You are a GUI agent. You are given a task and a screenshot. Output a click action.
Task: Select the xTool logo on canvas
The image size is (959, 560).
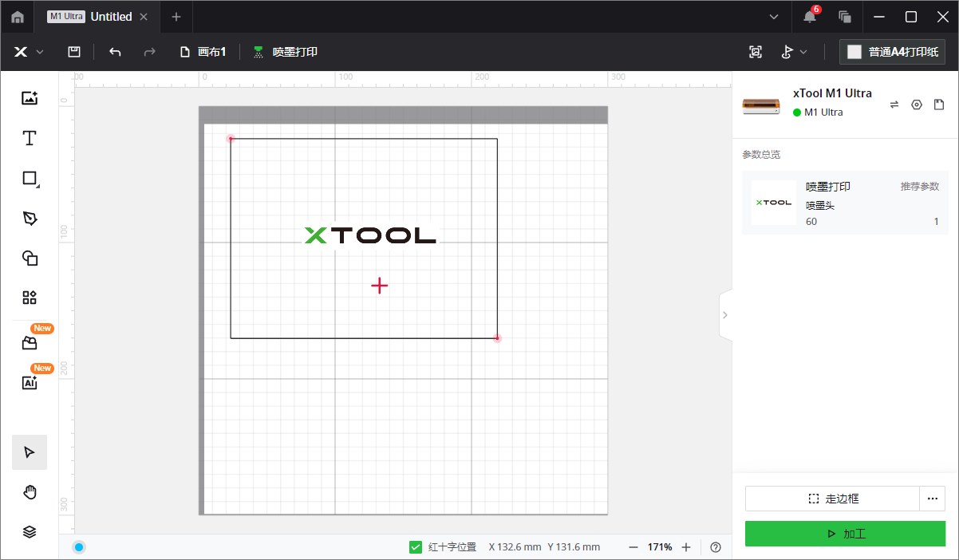coord(370,235)
